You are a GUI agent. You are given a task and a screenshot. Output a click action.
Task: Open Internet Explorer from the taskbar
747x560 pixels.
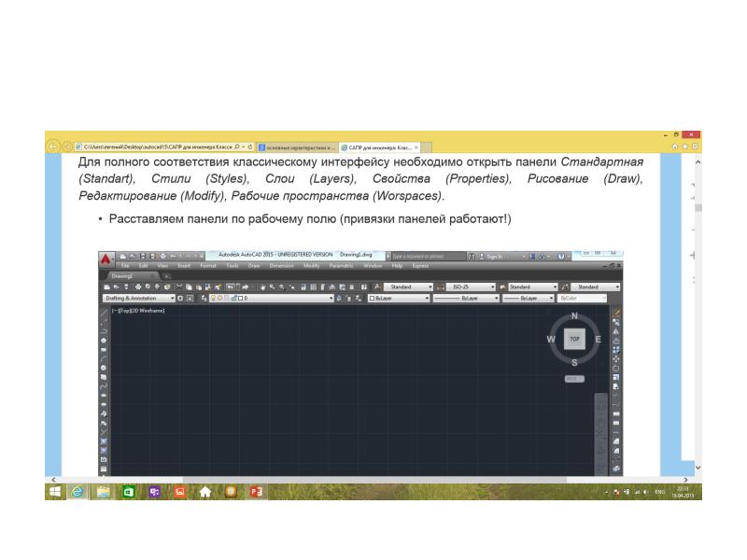click(78, 492)
